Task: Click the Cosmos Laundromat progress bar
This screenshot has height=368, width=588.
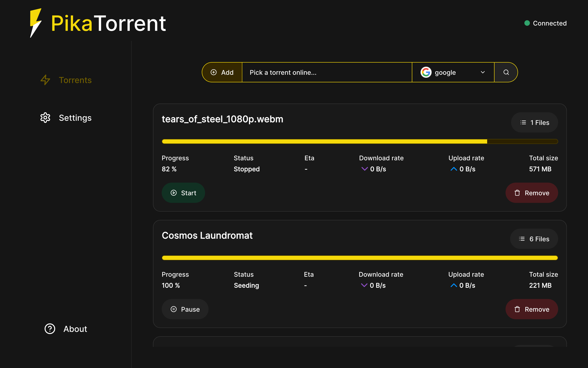Action: coord(360,258)
